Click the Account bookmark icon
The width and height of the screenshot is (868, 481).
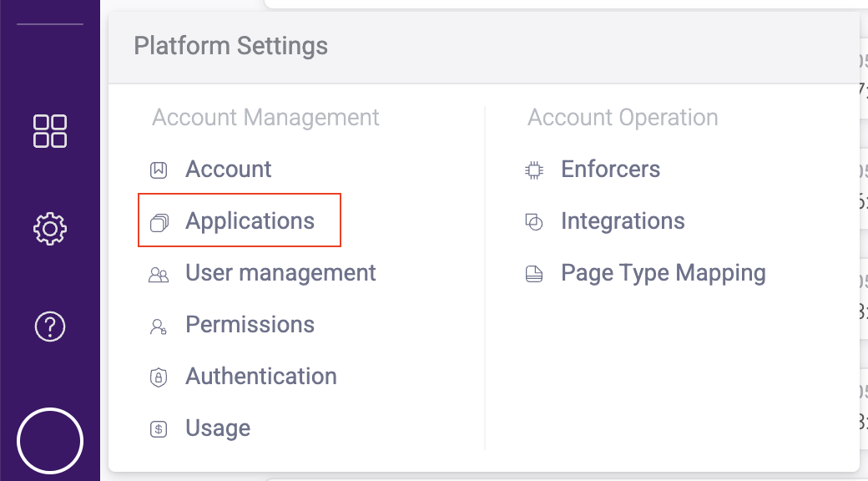tap(159, 170)
